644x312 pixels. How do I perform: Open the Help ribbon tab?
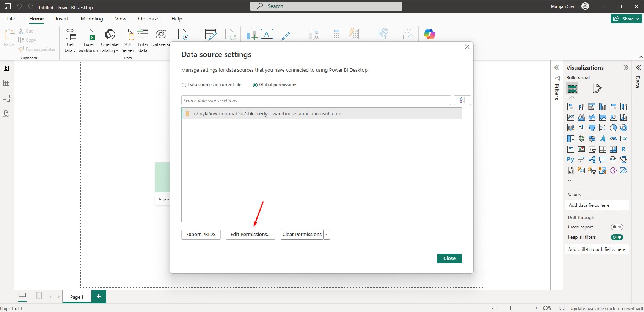click(177, 19)
